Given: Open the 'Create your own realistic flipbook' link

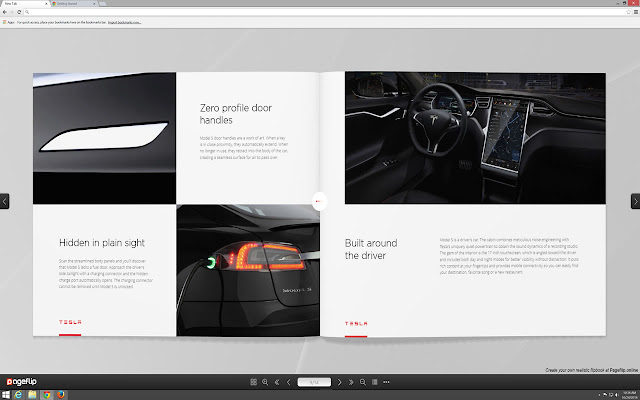Looking at the screenshot, I should pyautogui.click(x=591, y=370).
